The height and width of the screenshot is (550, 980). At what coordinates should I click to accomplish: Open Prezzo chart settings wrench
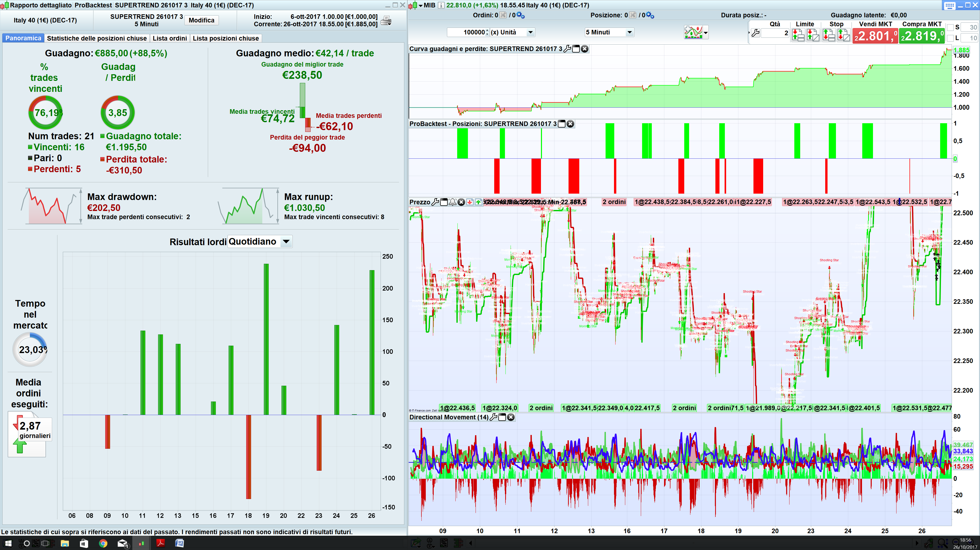point(435,202)
